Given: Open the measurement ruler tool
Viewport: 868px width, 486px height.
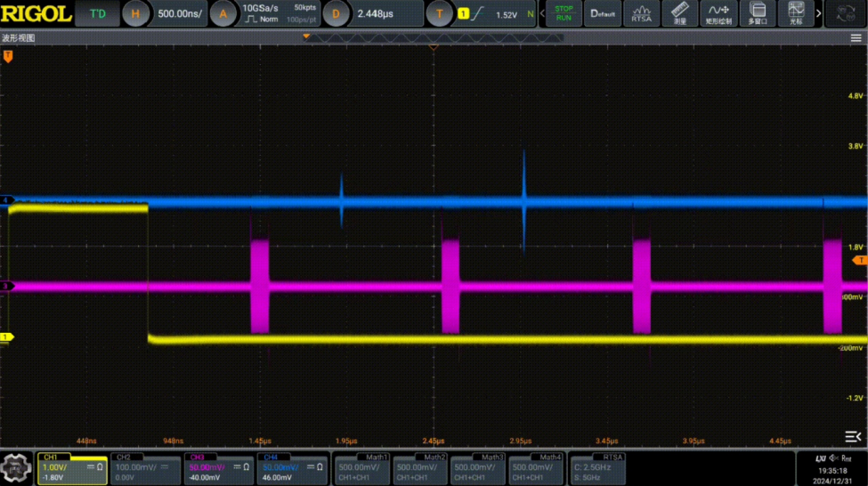Looking at the screenshot, I should (x=680, y=14).
